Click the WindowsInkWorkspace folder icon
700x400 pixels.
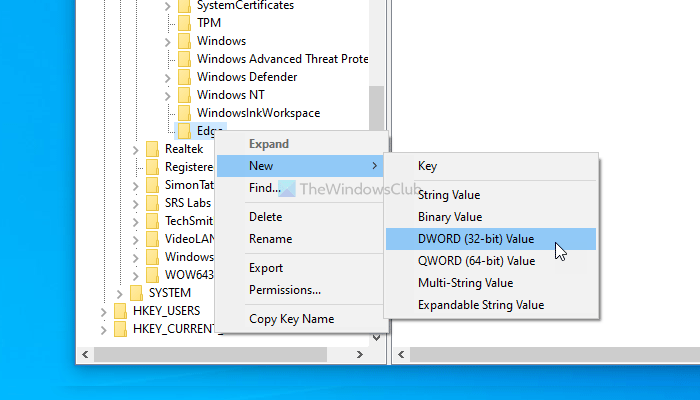point(184,113)
